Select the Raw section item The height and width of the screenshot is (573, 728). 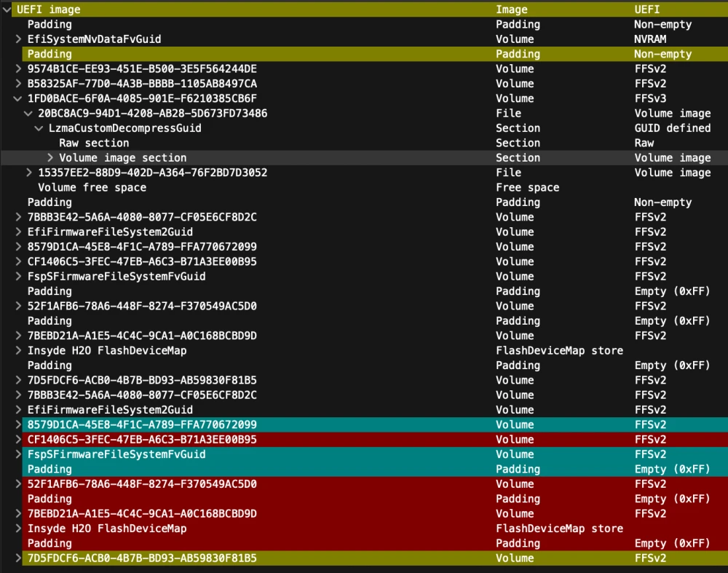click(94, 143)
